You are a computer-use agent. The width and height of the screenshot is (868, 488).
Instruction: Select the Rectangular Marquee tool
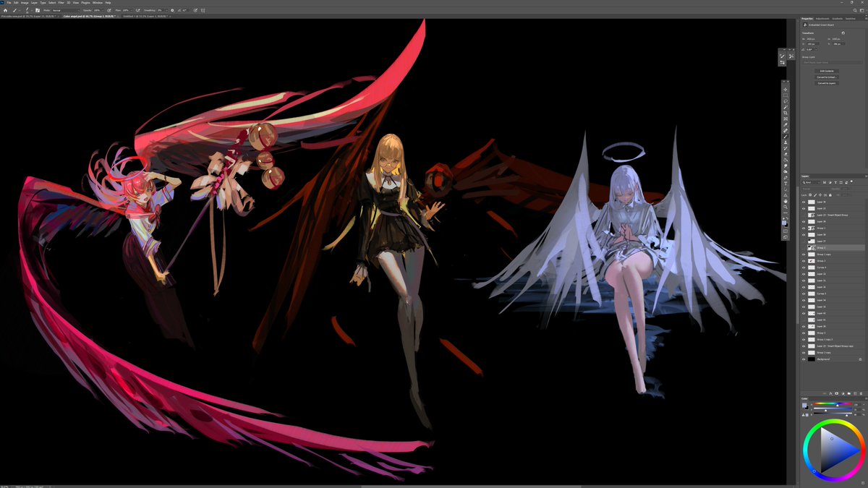pyautogui.click(x=786, y=95)
